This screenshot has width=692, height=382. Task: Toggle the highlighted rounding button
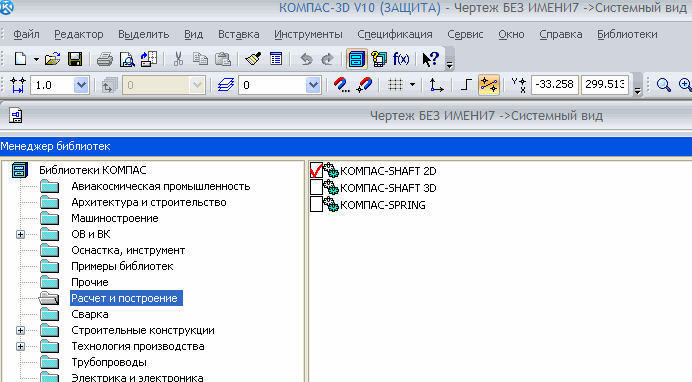[489, 85]
